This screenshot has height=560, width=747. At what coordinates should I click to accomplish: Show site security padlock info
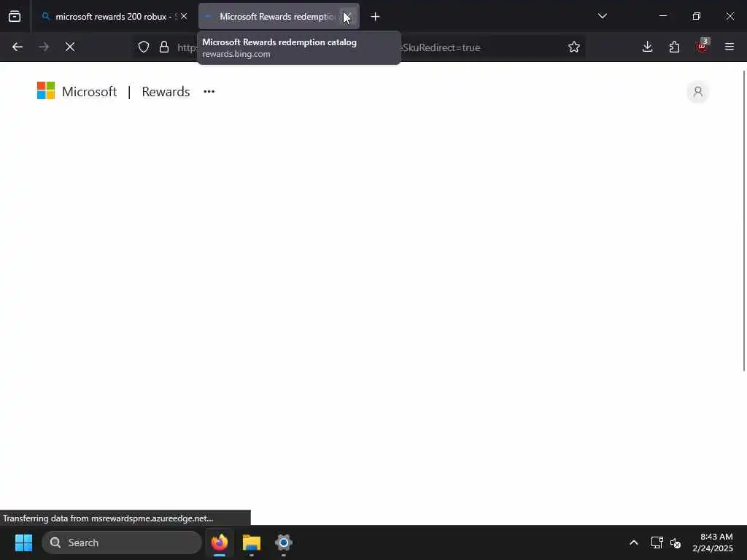pos(164,47)
